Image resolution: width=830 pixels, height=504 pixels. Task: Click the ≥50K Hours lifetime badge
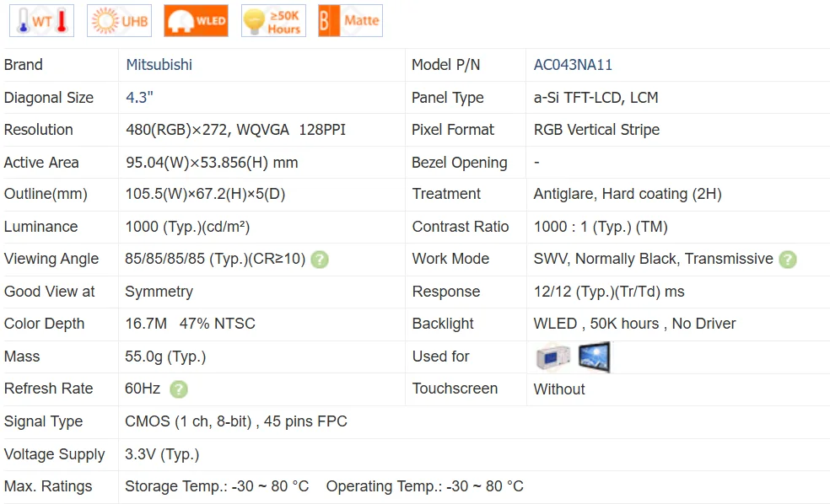tap(273, 20)
